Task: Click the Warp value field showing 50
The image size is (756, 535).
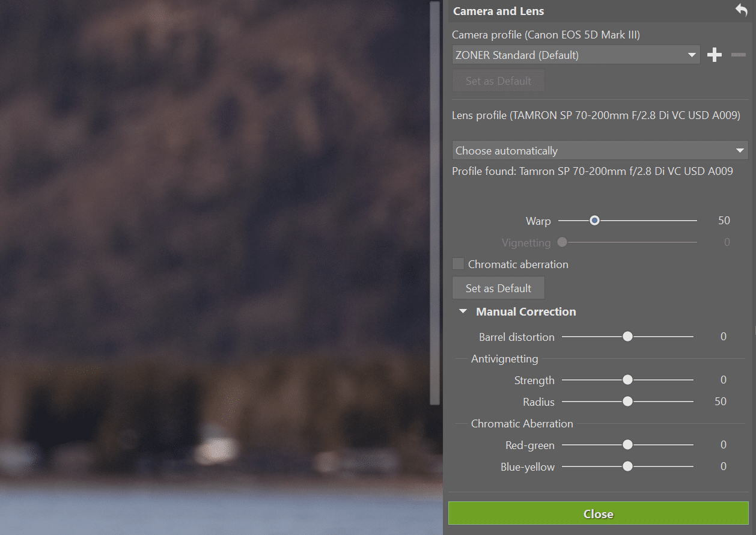Action: coord(724,221)
